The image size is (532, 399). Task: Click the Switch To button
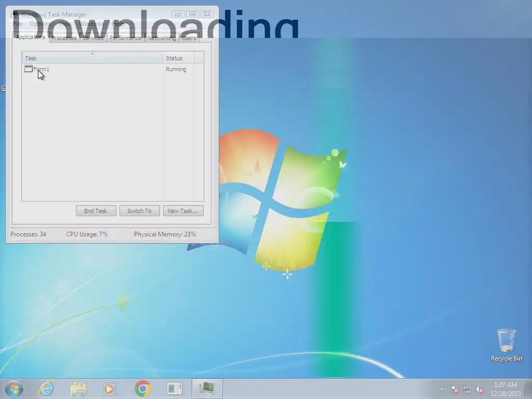139,211
